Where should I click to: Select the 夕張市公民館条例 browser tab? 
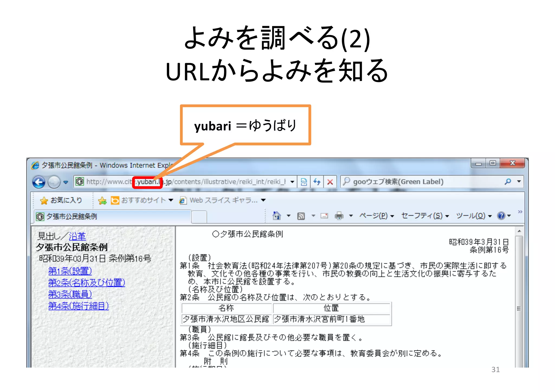tap(112, 217)
